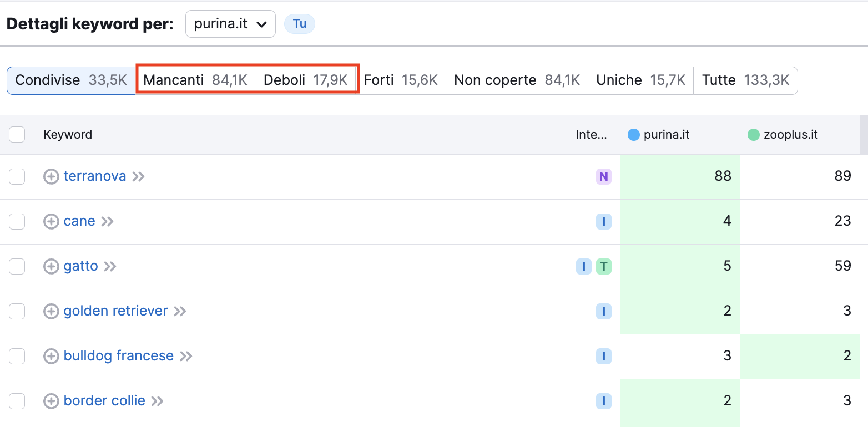This screenshot has height=427, width=868.
Task: Click the plus icon beside border collie
Action: [51, 401]
